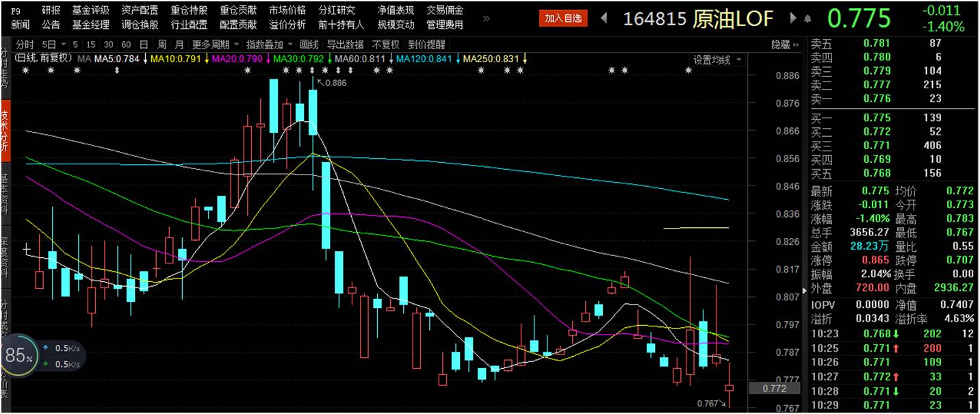Open the 设置均线 dropdown
The height and width of the screenshot is (414, 980).
(x=738, y=60)
